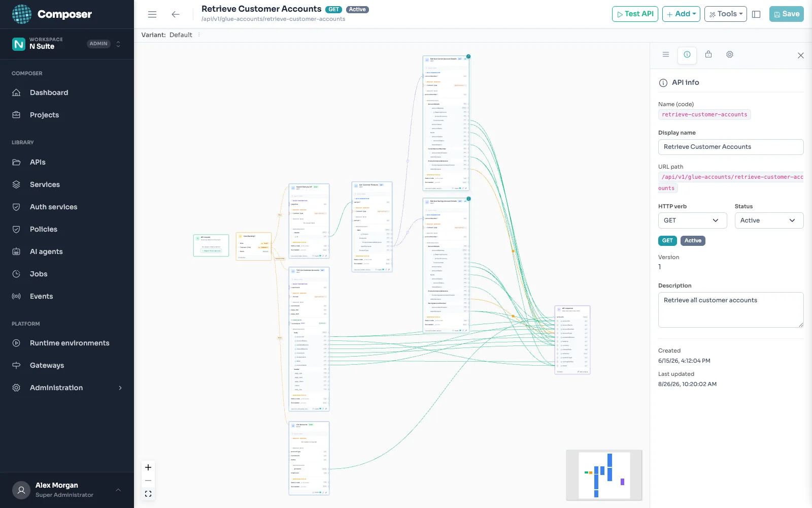Open Runtime environments
Screen dimensions: 812x508
pos(70,343)
